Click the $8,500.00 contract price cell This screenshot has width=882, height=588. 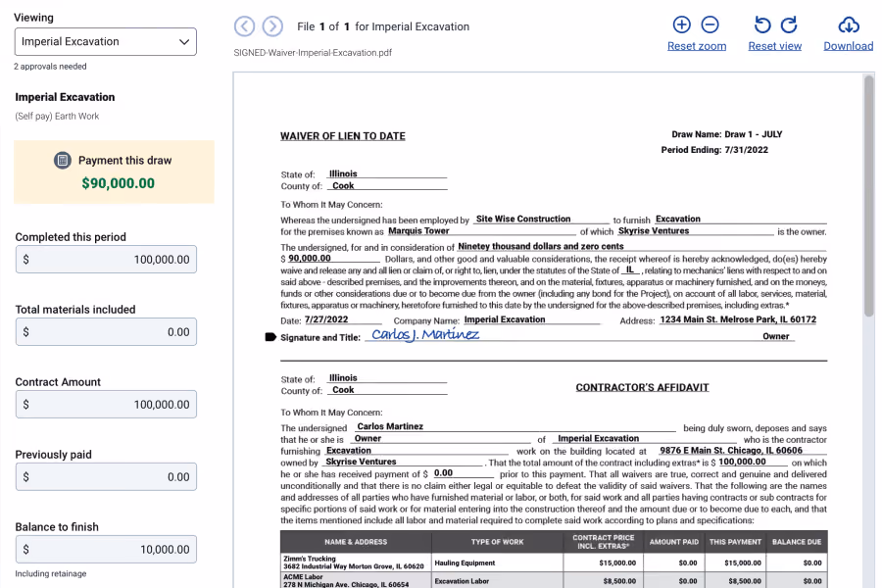click(620, 581)
